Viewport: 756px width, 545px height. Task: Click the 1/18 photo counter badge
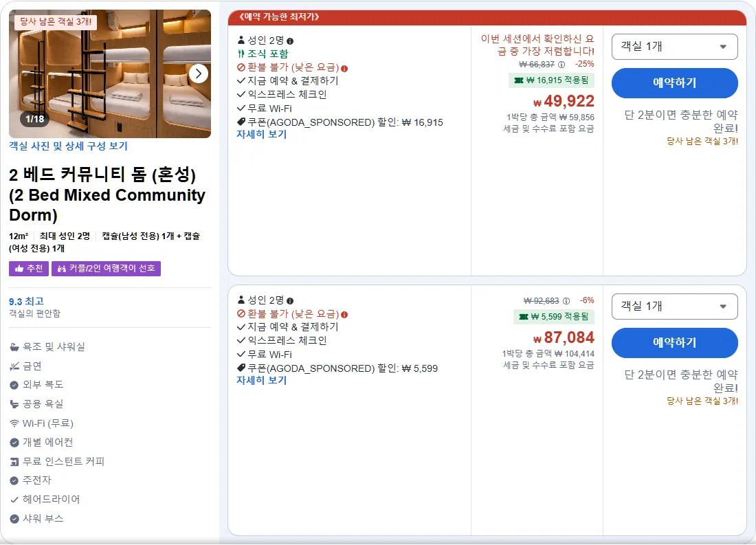pos(35,119)
